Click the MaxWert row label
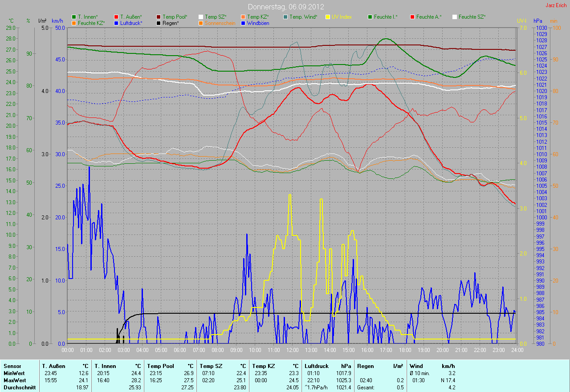This screenshot has width=570, height=392. [x=15, y=380]
